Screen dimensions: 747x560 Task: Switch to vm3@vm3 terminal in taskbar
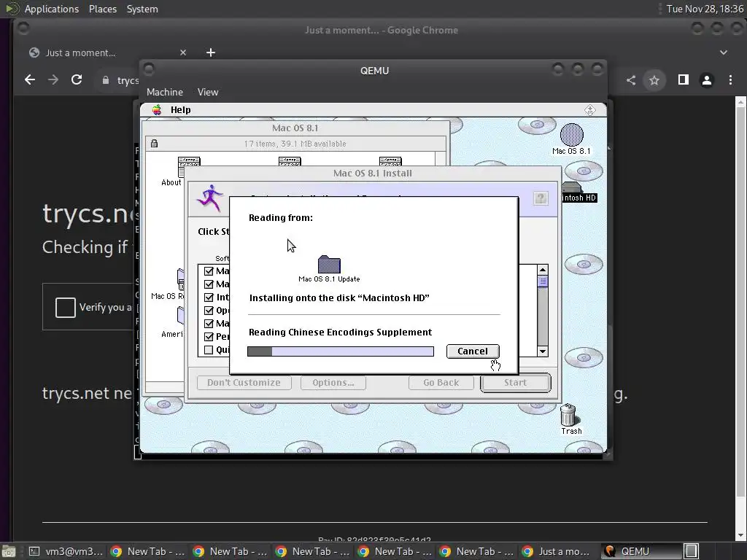tap(66, 551)
